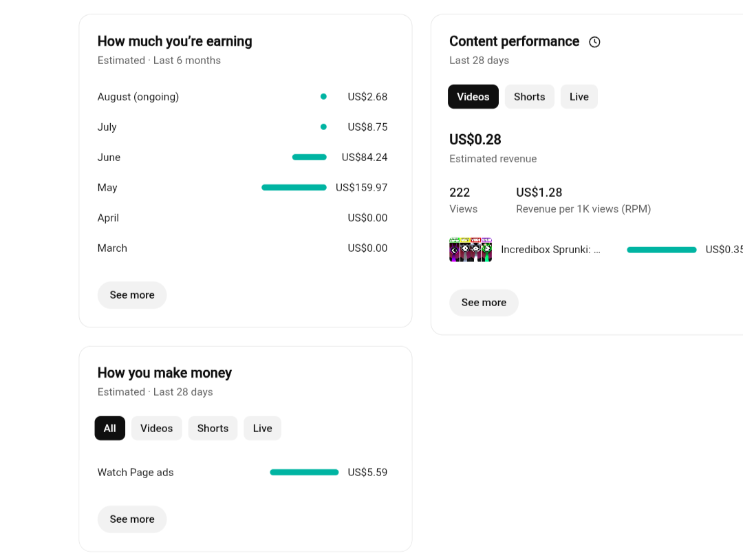Click See more in Content performance card
This screenshot has height=560, width=743.
click(484, 303)
